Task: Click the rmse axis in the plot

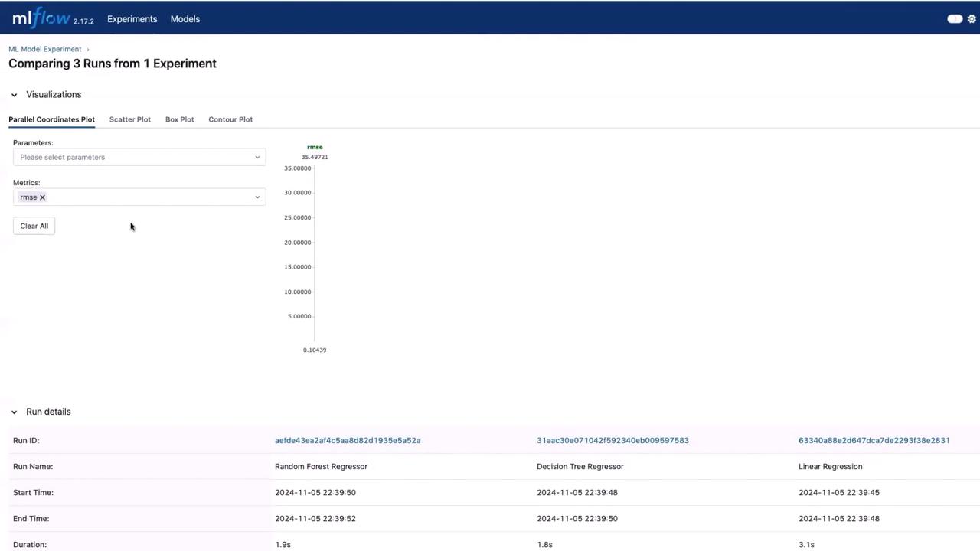Action: click(x=315, y=253)
